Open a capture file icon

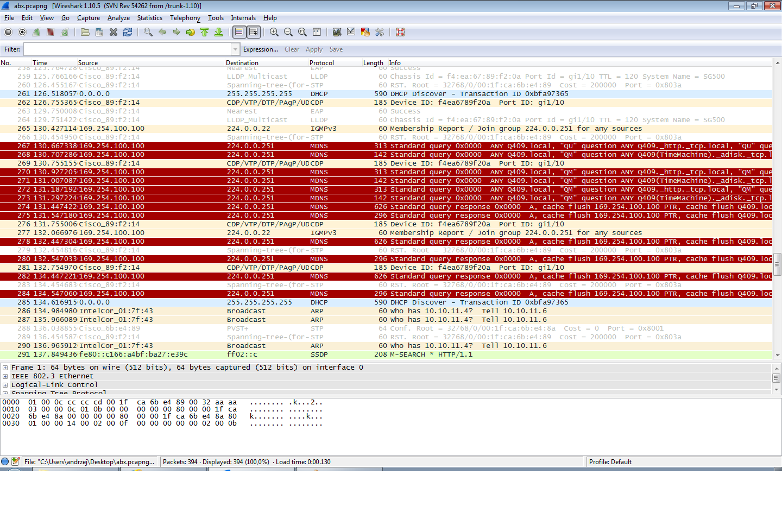[x=85, y=32]
